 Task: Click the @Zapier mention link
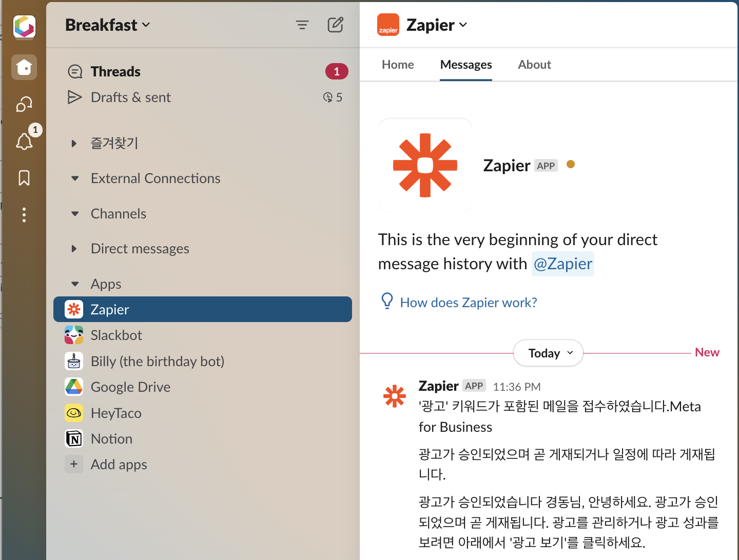coord(563,264)
